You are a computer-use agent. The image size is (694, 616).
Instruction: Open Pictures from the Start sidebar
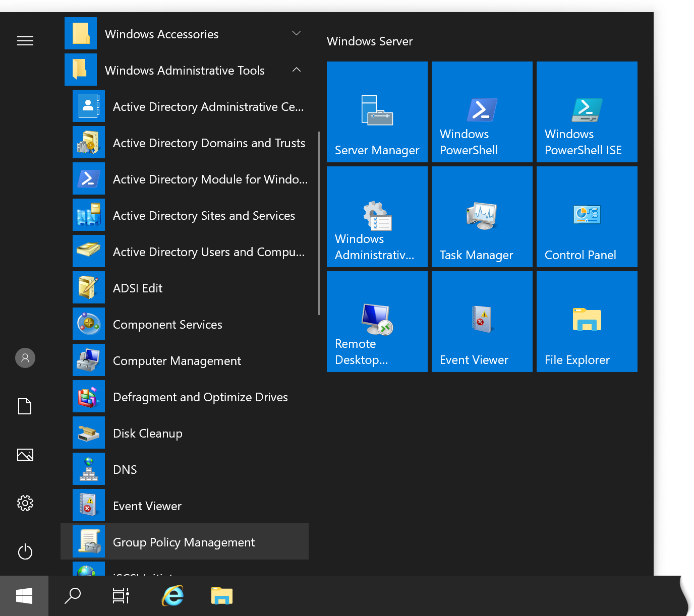pos(25,455)
